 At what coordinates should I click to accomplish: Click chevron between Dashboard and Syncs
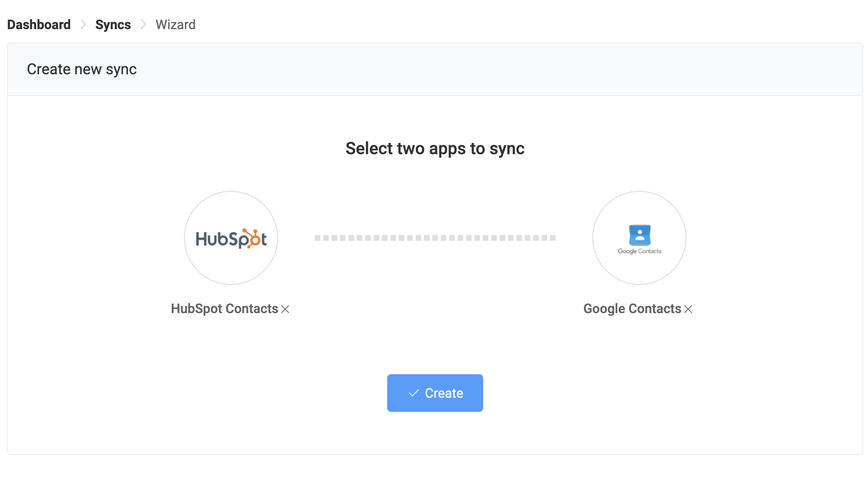83,24
